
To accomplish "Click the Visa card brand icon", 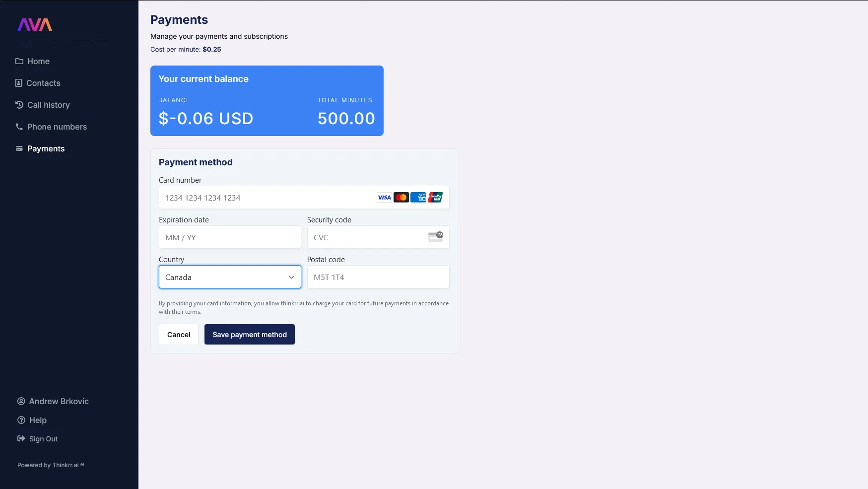I will [x=384, y=198].
